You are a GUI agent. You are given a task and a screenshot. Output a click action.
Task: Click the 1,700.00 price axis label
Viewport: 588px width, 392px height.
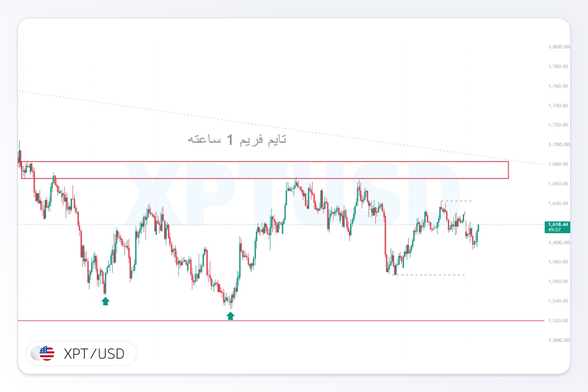(x=559, y=145)
